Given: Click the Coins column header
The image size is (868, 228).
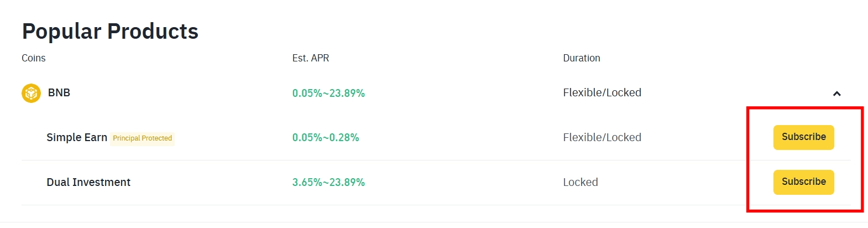Looking at the screenshot, I should [34, 58].
